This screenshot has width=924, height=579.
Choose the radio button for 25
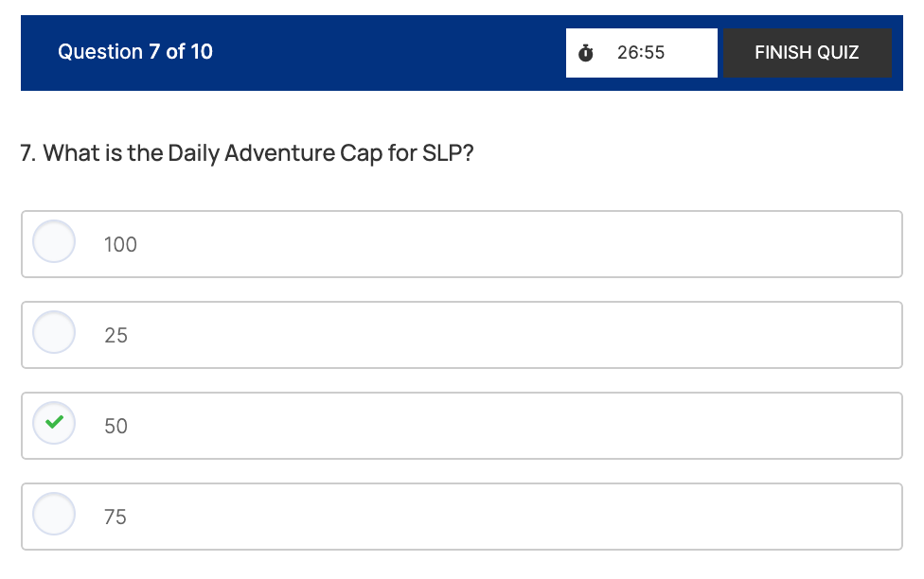(54, 332)
